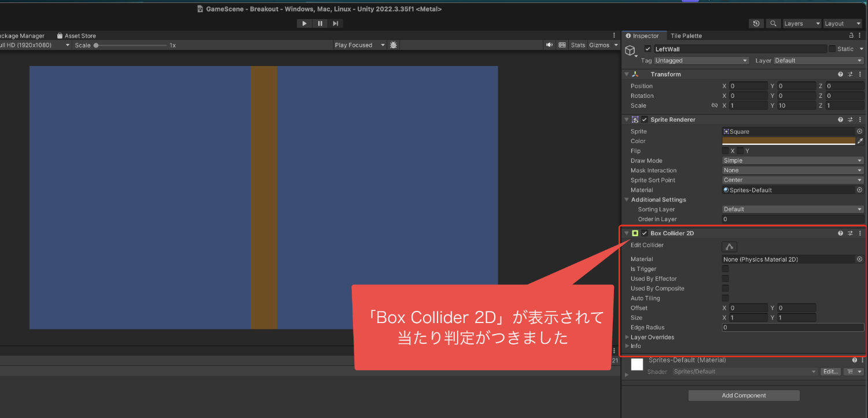Start the game with the Play button
The image size is (868, 418).
click(304, 24)
